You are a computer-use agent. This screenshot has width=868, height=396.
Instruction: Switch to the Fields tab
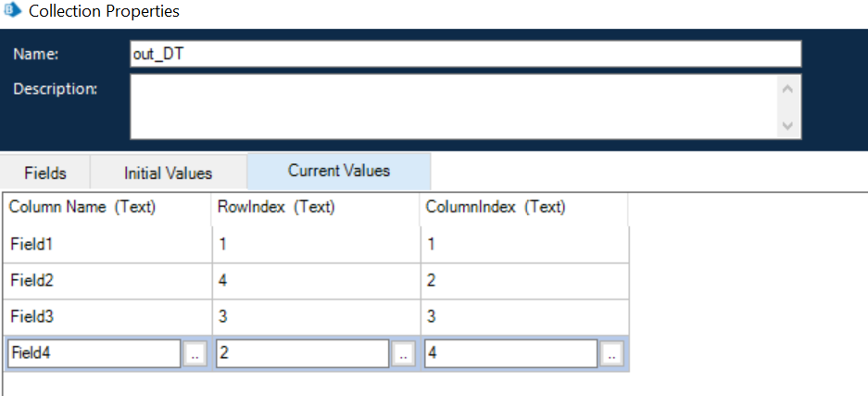pos(45,172)
